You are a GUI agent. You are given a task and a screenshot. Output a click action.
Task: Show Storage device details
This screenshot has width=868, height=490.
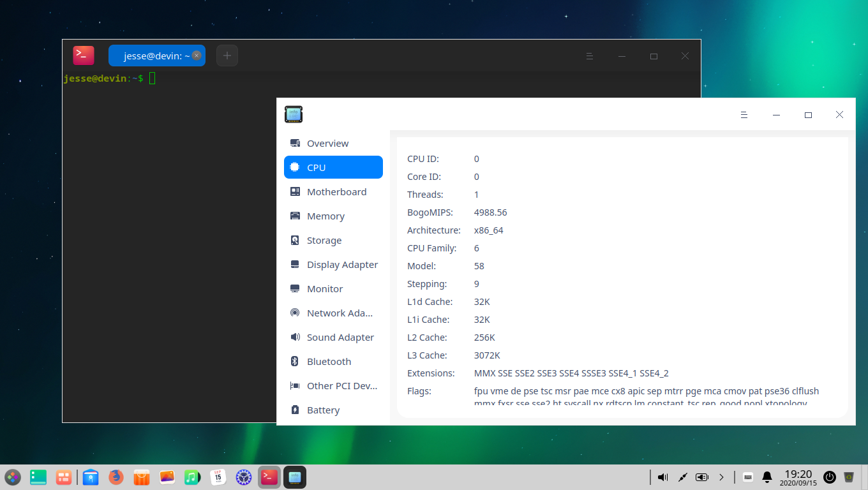point(333,240)
